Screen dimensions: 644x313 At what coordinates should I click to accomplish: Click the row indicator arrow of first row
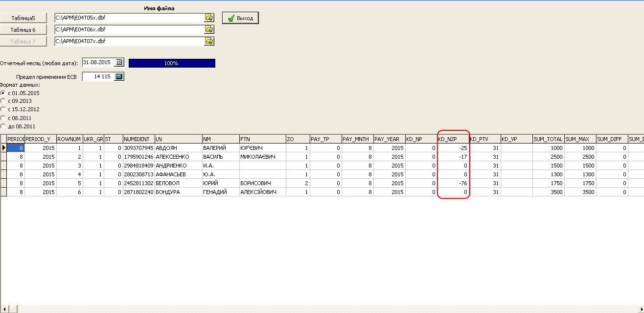[x=3, y=148]
